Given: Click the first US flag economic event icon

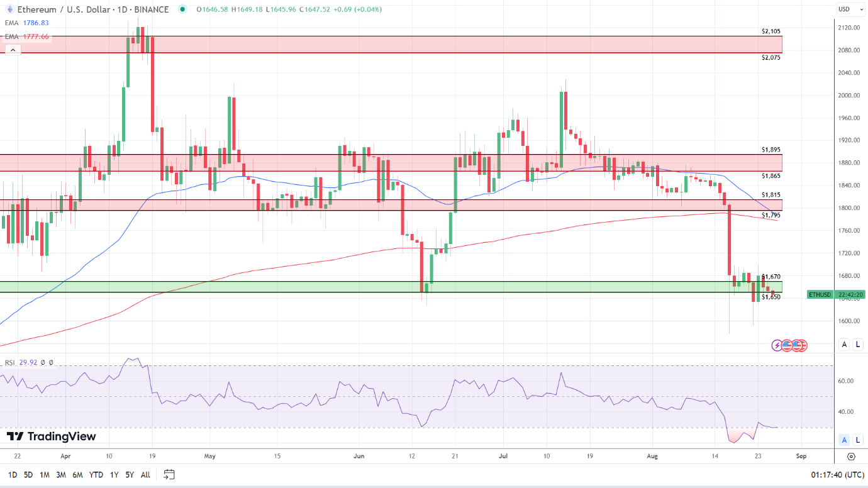Looking at the screenshot, I should (787, 345).
